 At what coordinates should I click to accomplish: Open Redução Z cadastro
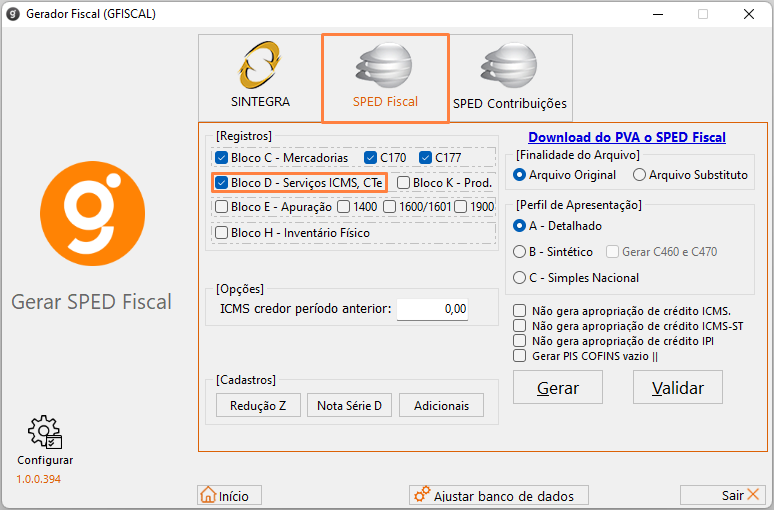[x=258, y=405]
